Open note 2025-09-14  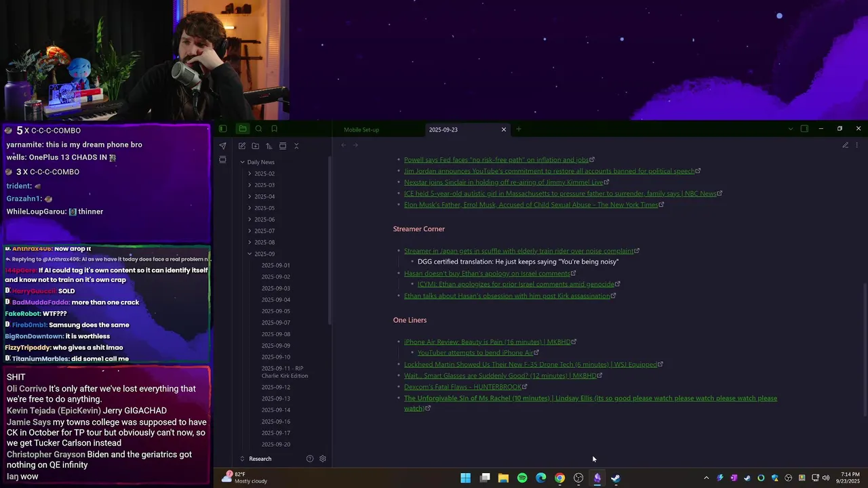tap(276, 410)
